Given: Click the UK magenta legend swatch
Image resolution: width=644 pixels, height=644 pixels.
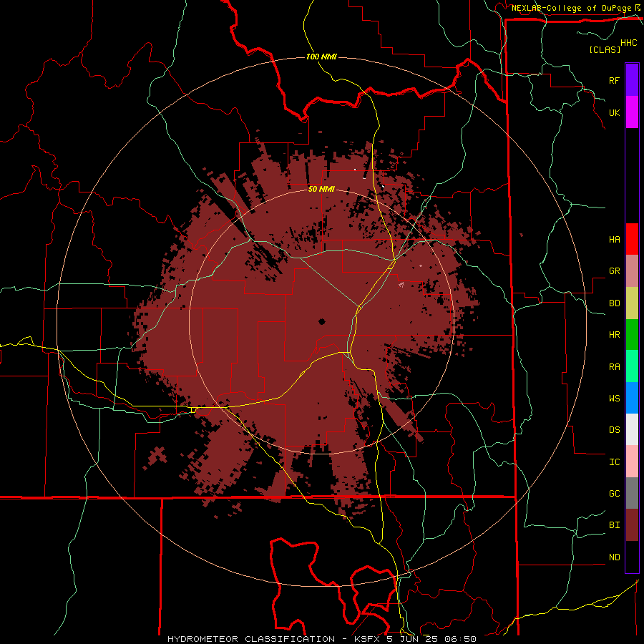Looking at the screenshot, I should (632, 112).
